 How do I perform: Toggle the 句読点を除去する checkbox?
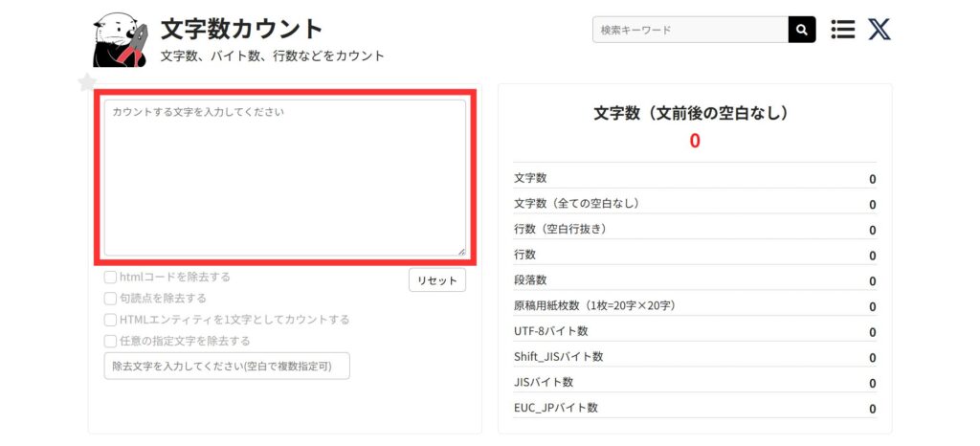coord(110,299)
